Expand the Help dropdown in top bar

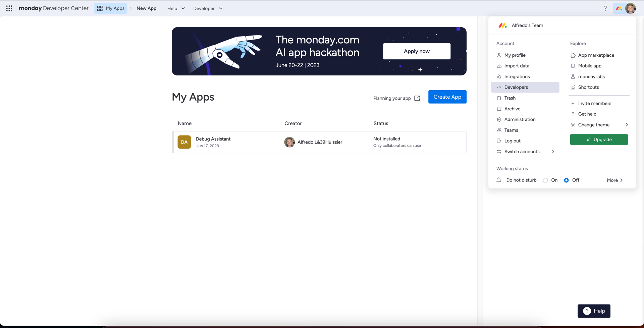coord(176,8)
